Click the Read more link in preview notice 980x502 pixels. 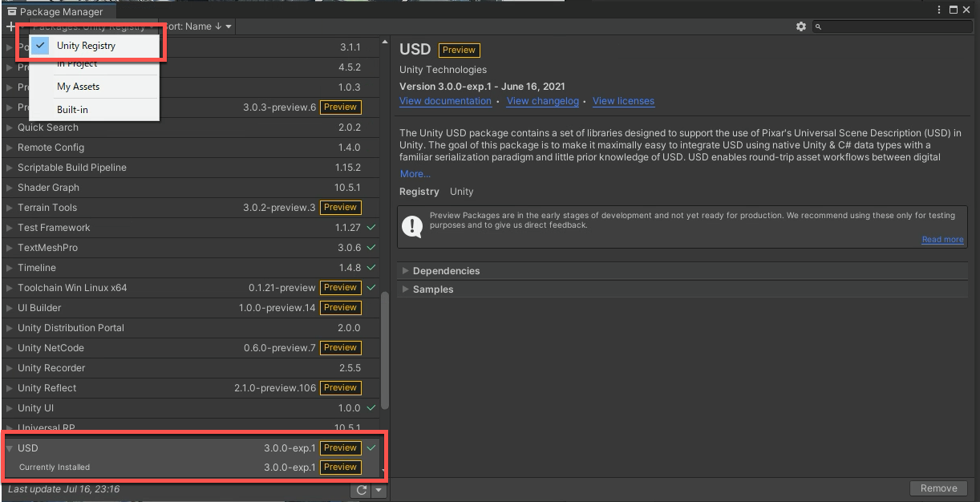click(942, 239)
